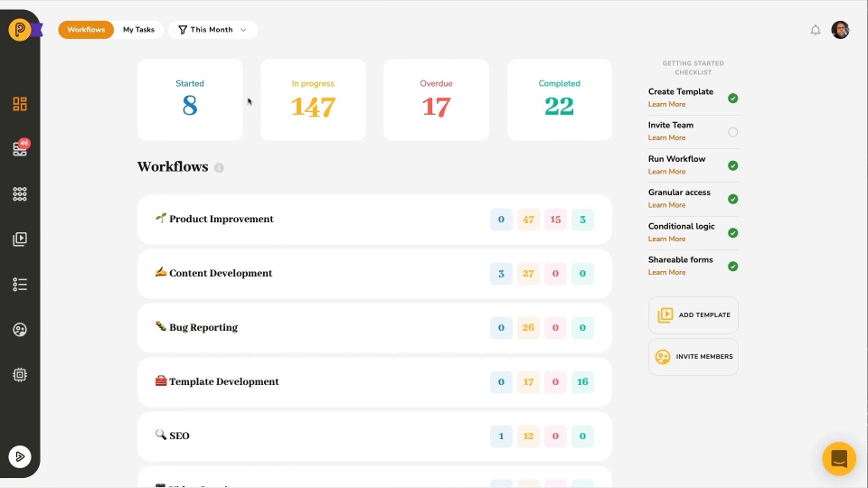The height and width of the screenshot is (488, 868).
Task: Open the nine-dot apps grid sidebar icon
Action: pyautogui.click(x=20, y=193)
